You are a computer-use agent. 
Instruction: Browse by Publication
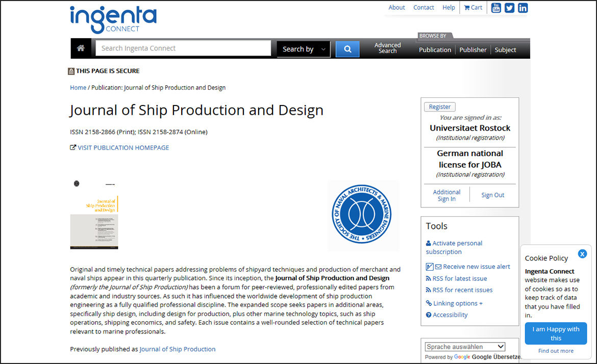(x=435, y=50)
